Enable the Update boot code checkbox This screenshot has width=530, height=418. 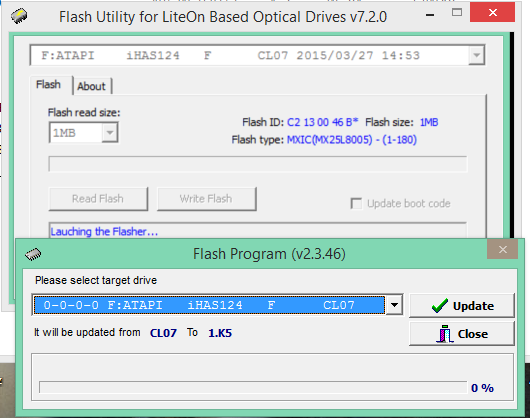[x=356, y=203]
